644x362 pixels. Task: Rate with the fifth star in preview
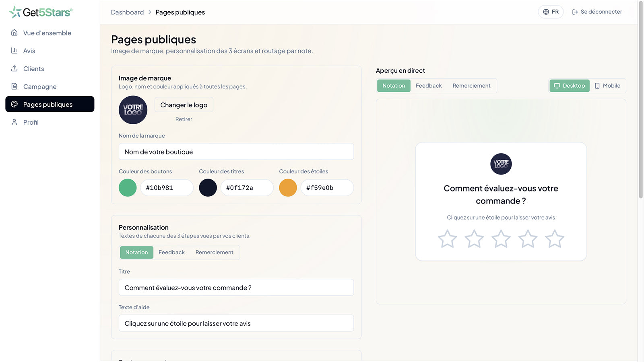click(x=555, y=239)
